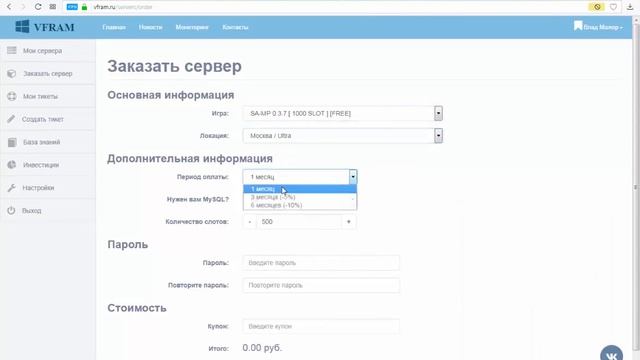Open the user account dropdown in header
Viewport: 640px width, 360px height.
click(598, 27)
